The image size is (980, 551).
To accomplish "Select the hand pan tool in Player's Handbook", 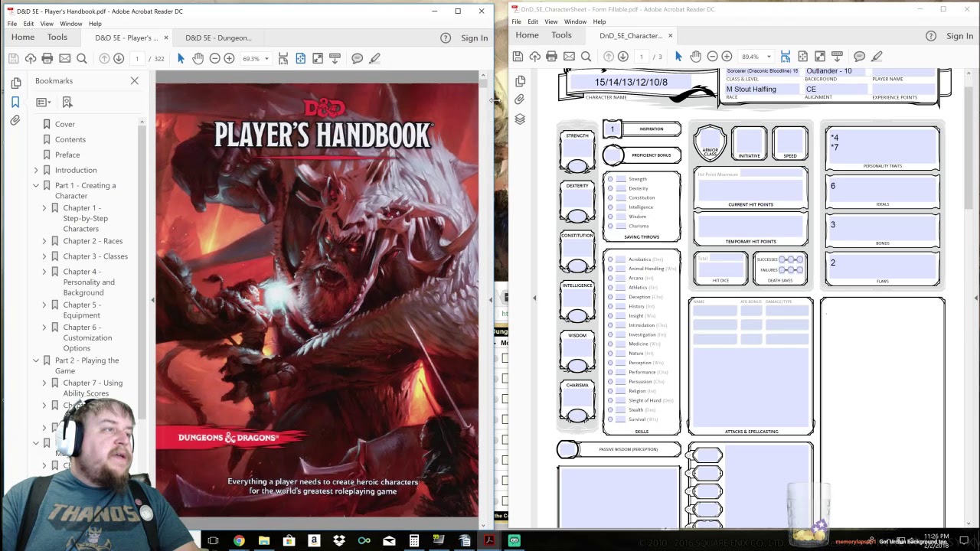I will [x=198, y=58].
